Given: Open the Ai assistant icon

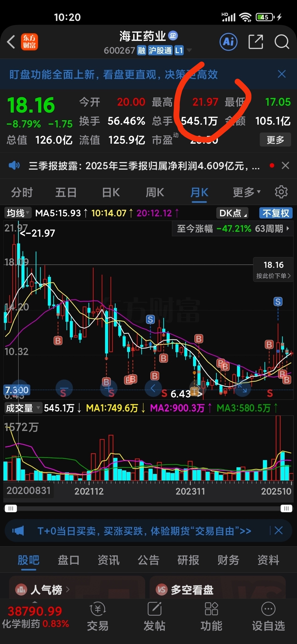Looking at the screenshot, I should click(x=229, y=42).
